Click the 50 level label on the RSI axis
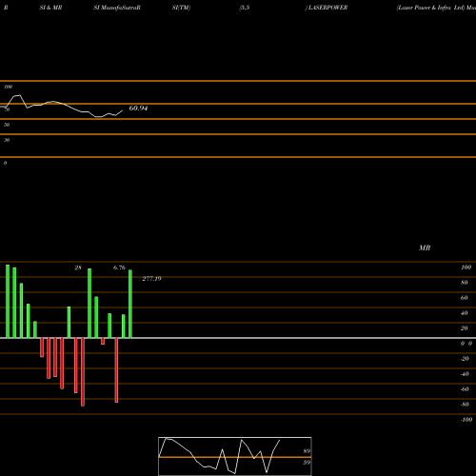Screen dimensions: 476x476 point(7,125)
